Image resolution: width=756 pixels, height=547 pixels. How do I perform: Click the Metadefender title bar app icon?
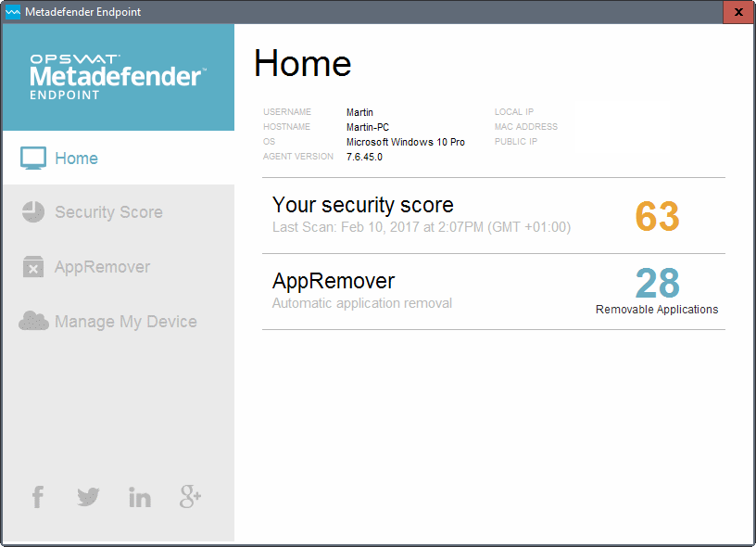(13, 12)
